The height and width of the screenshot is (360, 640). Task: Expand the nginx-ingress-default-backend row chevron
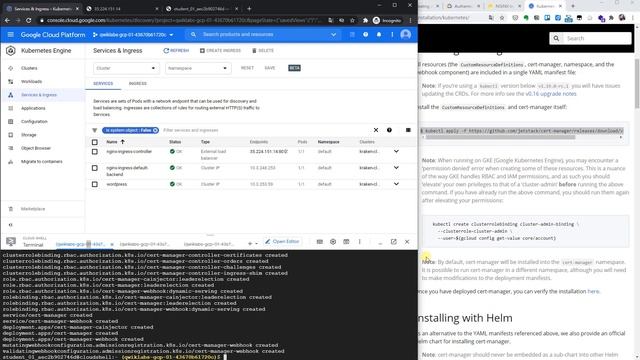[396, 168]
